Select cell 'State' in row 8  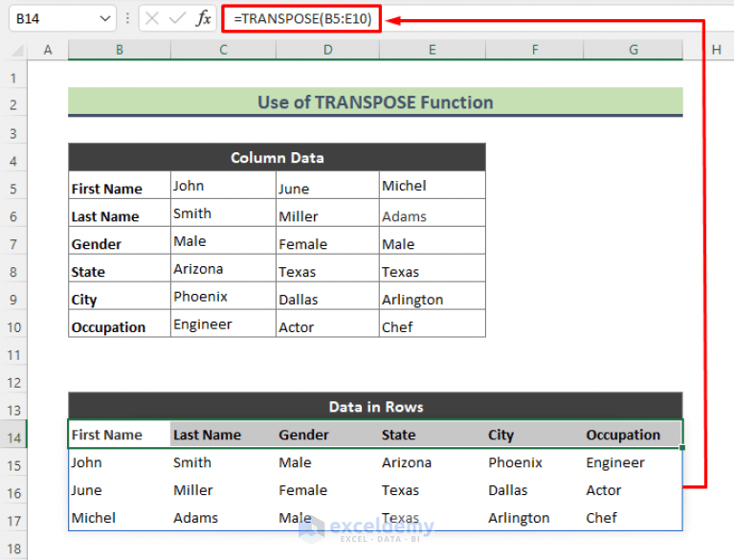click(120, 268)
